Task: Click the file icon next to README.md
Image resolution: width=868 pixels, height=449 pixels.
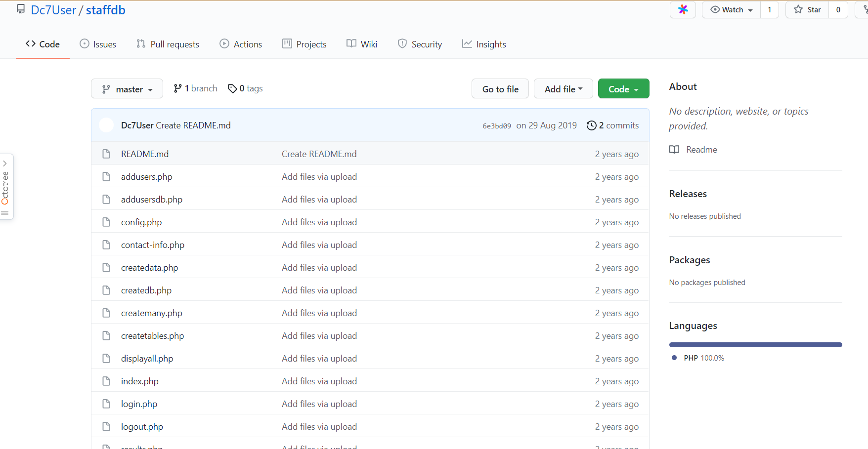Action: point(106,154)
